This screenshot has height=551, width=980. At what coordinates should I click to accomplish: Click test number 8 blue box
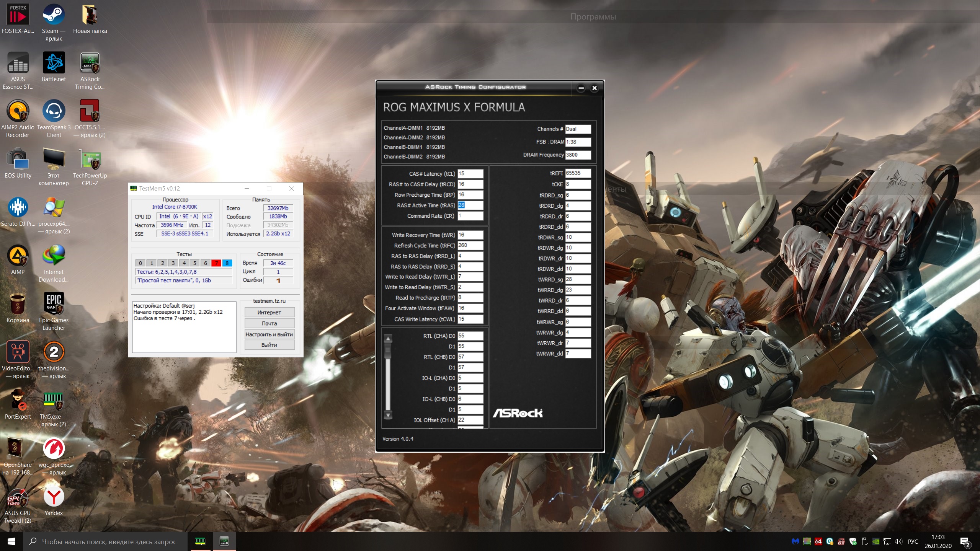coord(227,263)
